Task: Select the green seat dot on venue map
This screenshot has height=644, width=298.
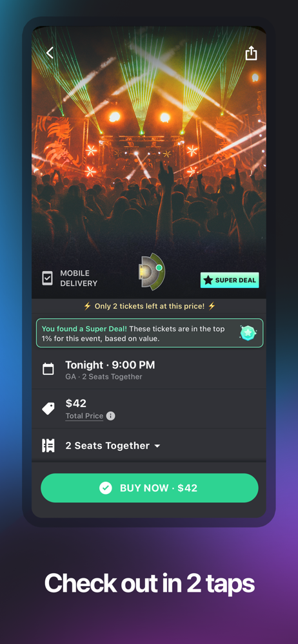Action: [159, 268]
